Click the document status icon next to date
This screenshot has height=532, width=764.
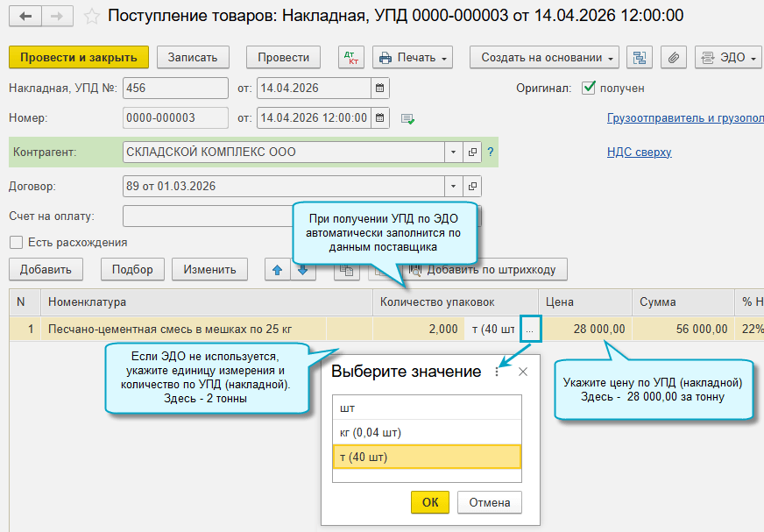click(x=407, y=118)
